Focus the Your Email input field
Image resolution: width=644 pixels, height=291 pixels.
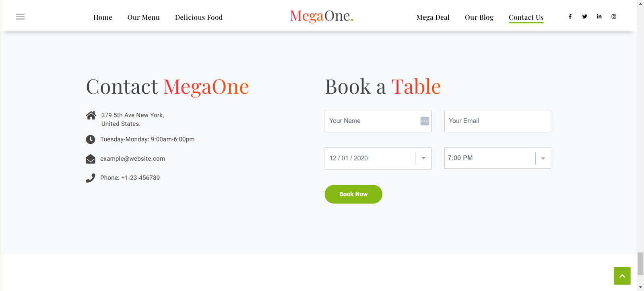pos(497,121)
